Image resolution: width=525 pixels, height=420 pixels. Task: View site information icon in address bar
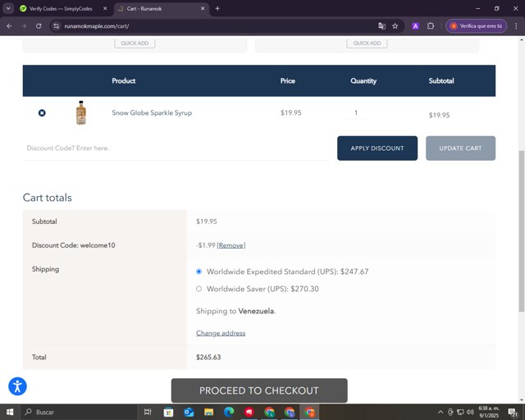click(57, 26)
